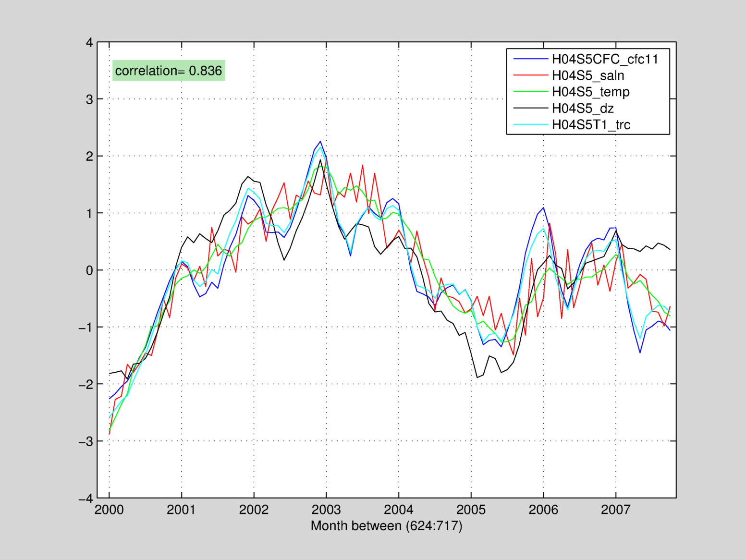Screen dimensions: 746x560
Task: Click the green correlation= 0.836 text box
Action: (x=169, y=71)
